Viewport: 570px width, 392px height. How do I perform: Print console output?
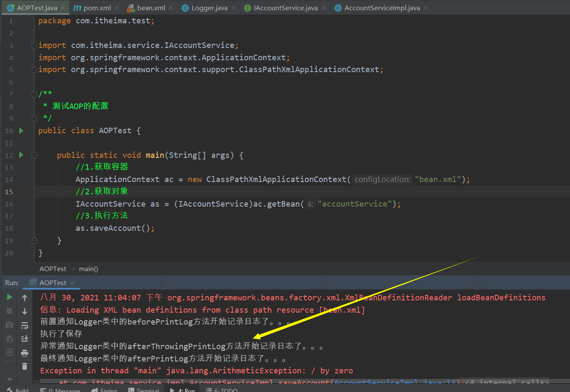25,353
